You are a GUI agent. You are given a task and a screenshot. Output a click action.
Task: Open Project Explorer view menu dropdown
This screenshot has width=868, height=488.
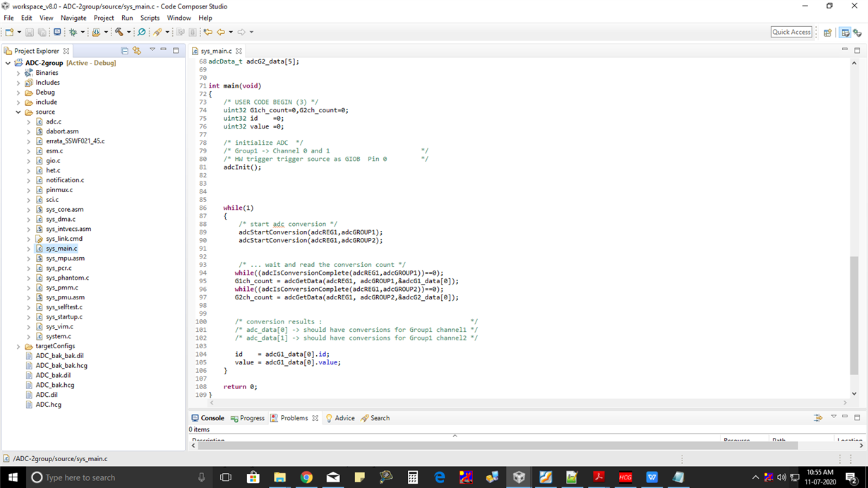152,50
